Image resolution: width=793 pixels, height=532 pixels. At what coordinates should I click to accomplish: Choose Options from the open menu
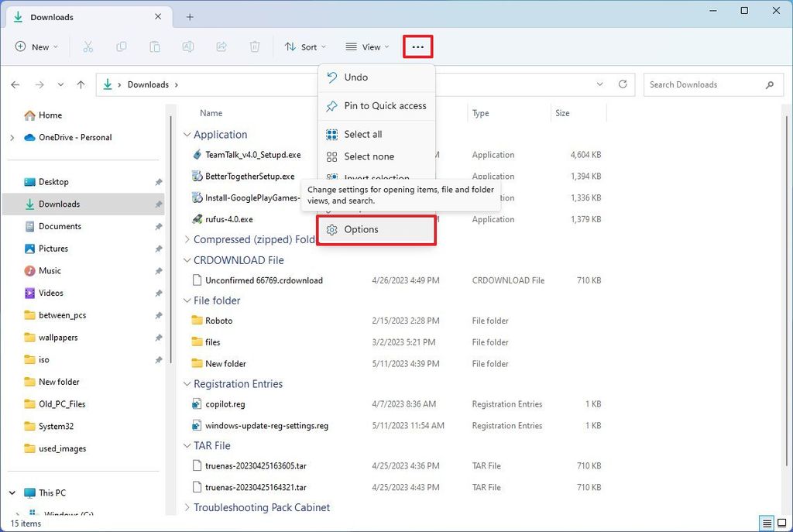pyautogui.click(x=361, y=229)
